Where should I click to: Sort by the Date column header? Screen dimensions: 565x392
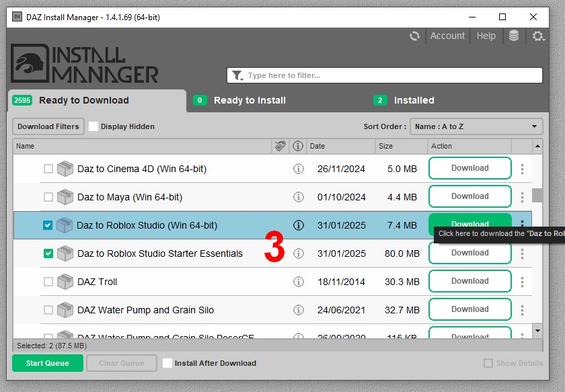[341, 146]
